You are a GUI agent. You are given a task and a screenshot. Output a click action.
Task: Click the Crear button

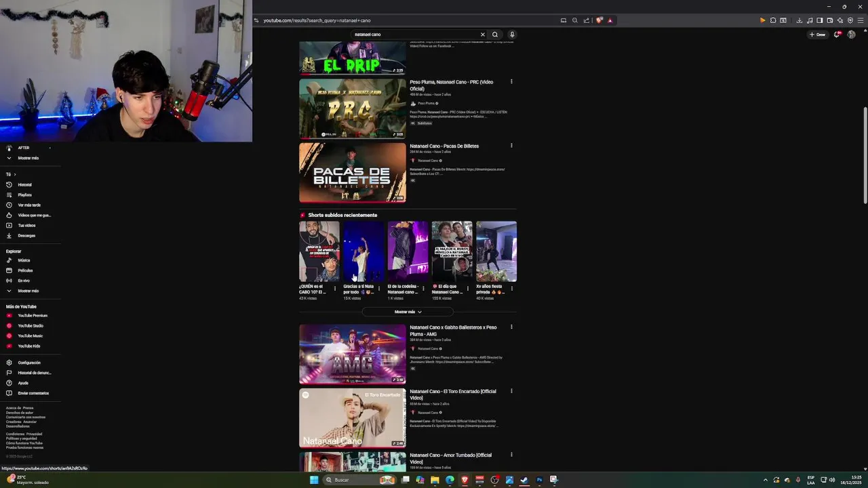[818, 35]
